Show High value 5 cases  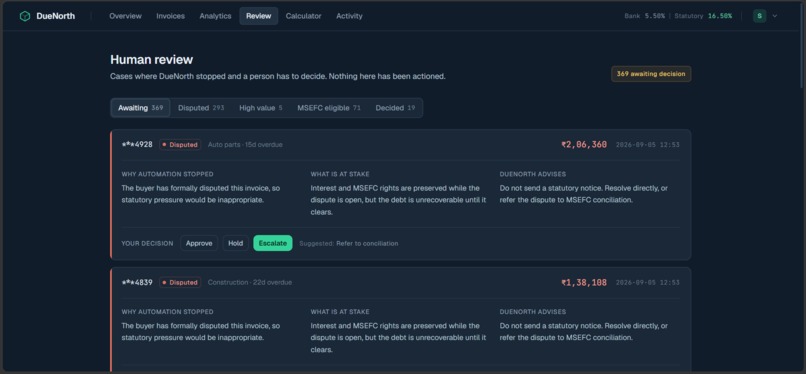click(x=261, y=108)
